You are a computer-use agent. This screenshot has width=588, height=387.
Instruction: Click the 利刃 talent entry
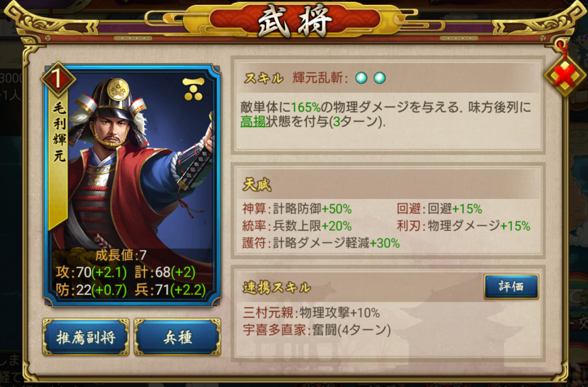click(x=463, y=226)
